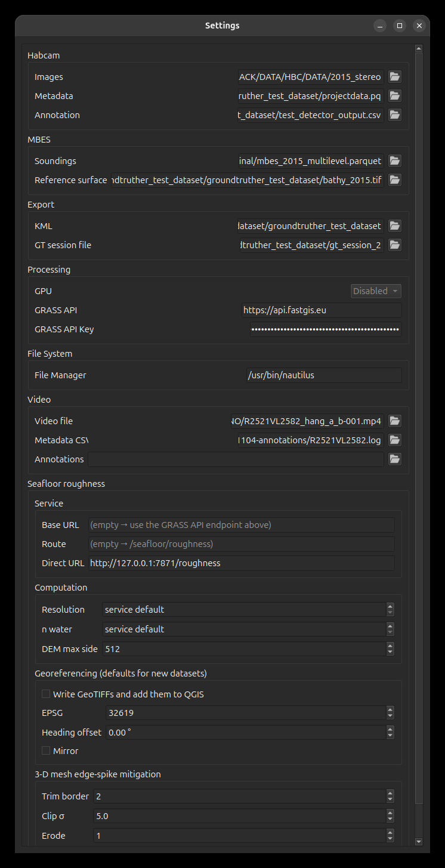Click the Trim border value field
The image size is (445, 868).
point(240,796)
